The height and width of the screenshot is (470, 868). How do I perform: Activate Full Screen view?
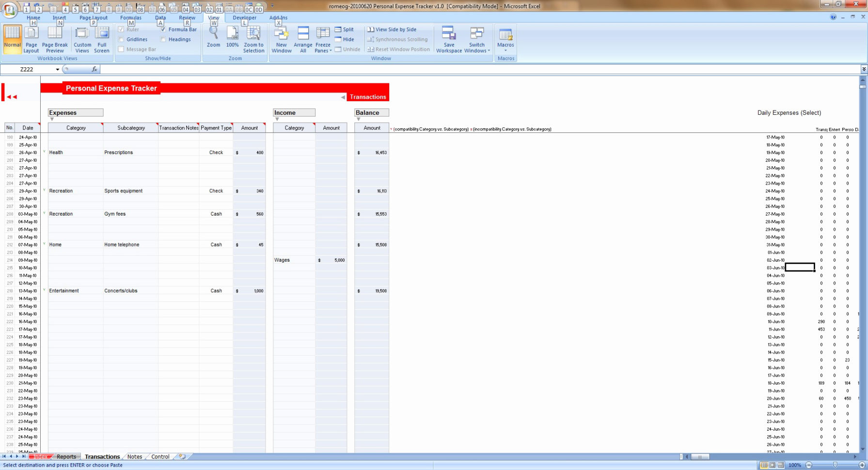(102, 39)
